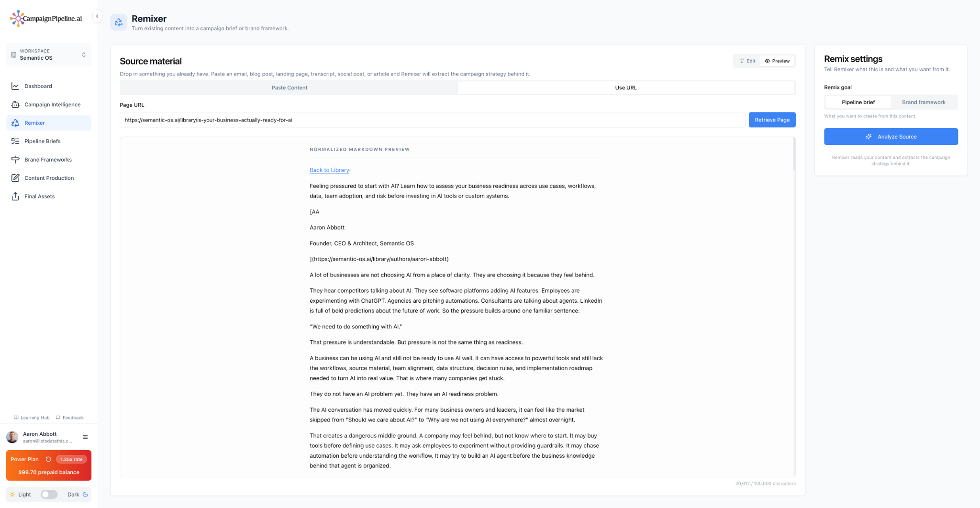Click the Power Plan refresh icon
This screenshot has height=508, width=980.
click(x=48, y=459)
